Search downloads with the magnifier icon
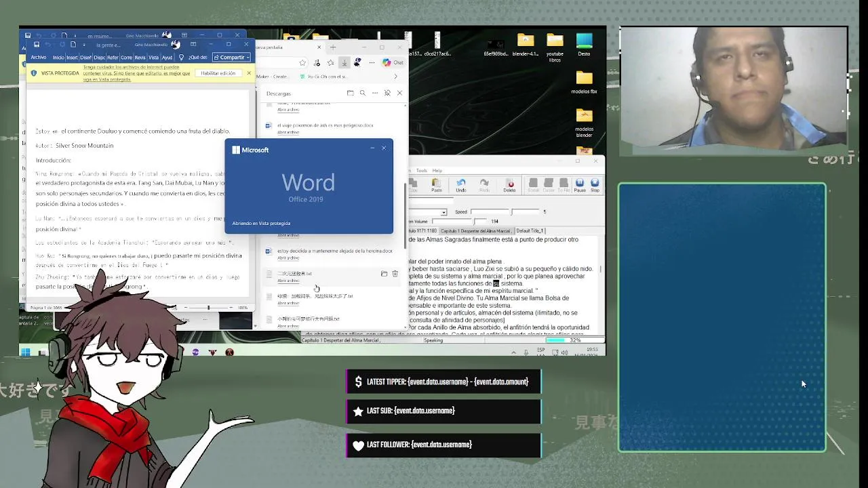 pos(362,93)
